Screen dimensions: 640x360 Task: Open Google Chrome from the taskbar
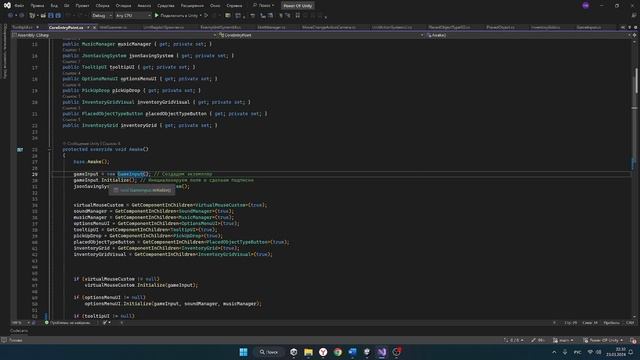click(338, 352)
